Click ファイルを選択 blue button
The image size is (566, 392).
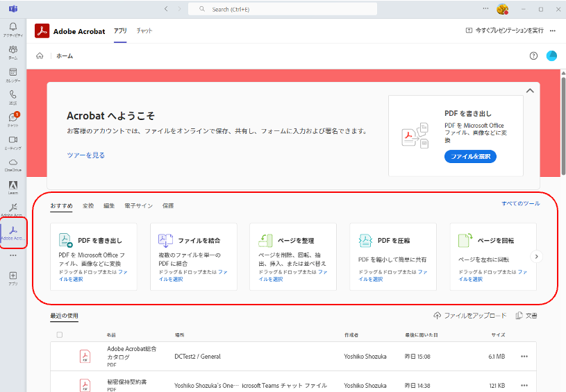pyautogui.click(x=470, y=157)
